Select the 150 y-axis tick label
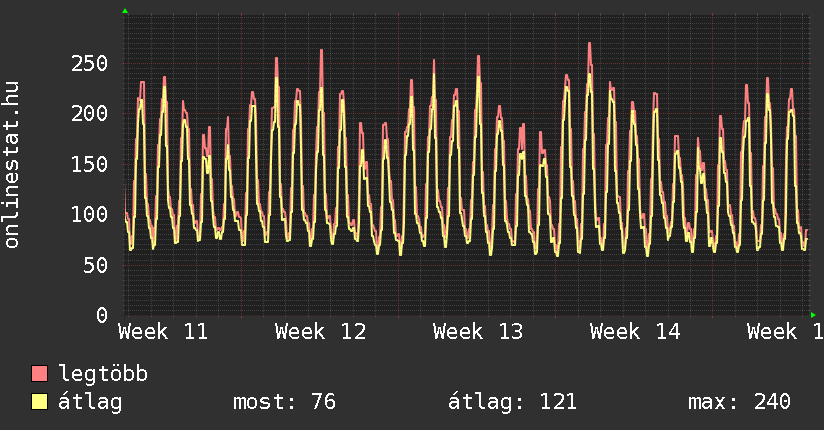Image resolution: width=824 pixels, height=430 pixels. coord(90,164)
